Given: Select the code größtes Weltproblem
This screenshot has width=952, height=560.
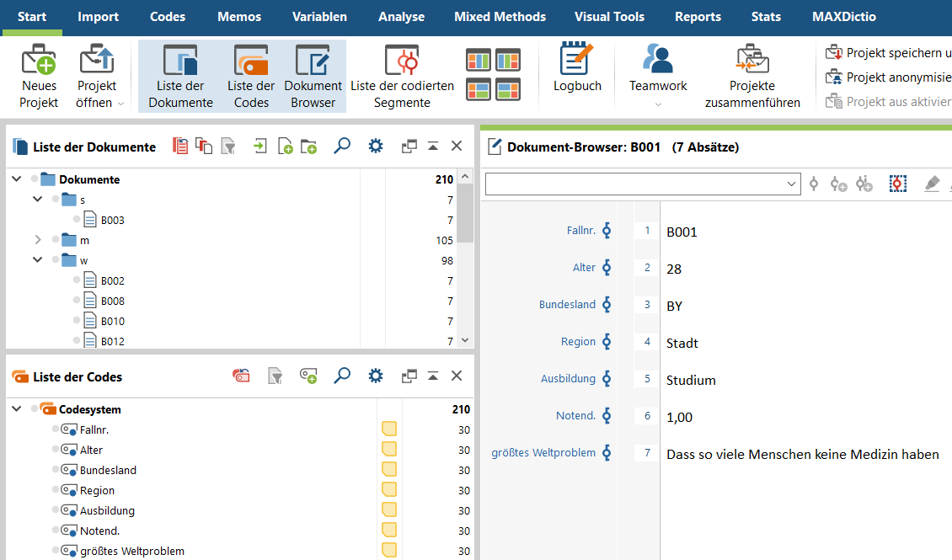Looking at the screenshot, I should pyautogui.click(x=131, y=551).
